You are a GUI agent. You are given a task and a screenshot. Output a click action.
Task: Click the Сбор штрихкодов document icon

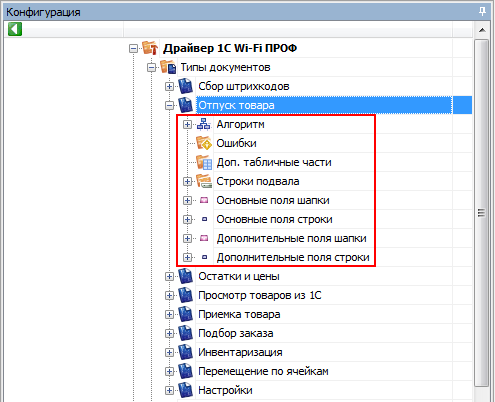click(x=185, y=86)
